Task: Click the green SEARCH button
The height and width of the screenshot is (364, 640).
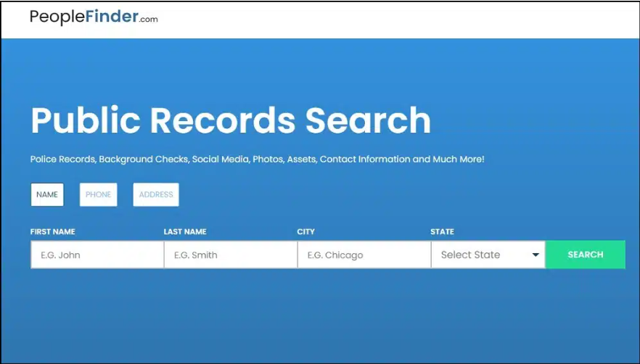Action: [x=586, y=255]
